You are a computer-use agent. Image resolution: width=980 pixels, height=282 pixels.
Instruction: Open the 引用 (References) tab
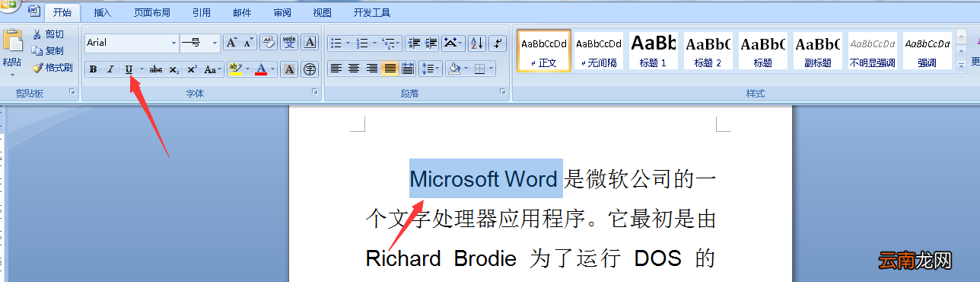click(202, 13)
